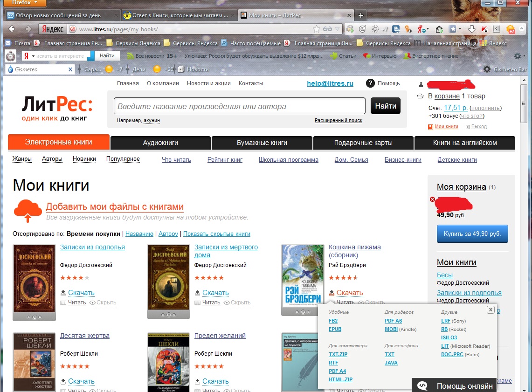Hide Записки из подполья with Скрыть
Viewport: 532px width, 392px height.
coord(106,303)
